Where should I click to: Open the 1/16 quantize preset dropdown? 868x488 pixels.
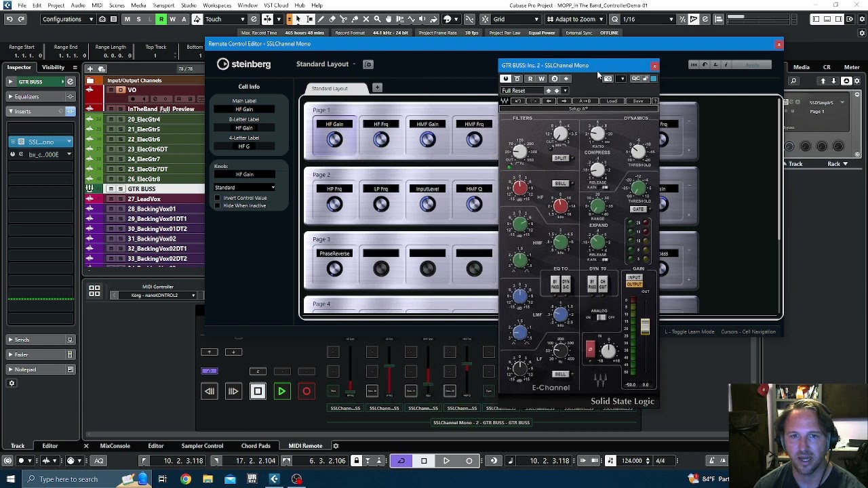[649, 19]
